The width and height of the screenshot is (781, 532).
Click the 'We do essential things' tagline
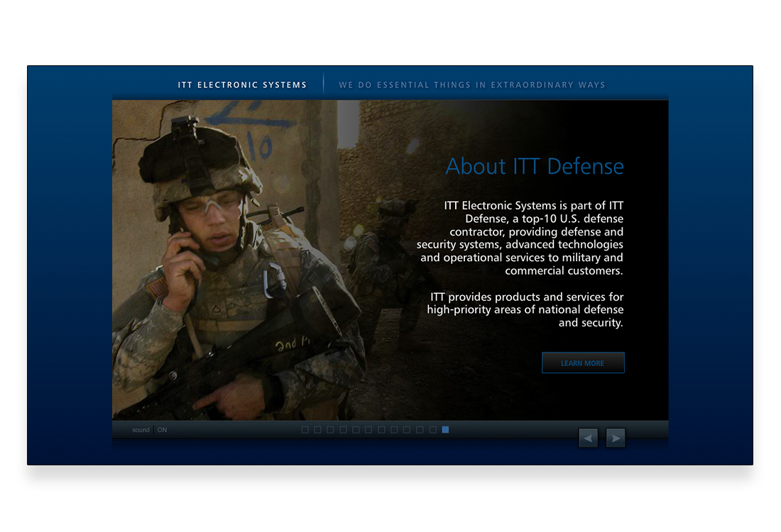(x=471, y=85)
